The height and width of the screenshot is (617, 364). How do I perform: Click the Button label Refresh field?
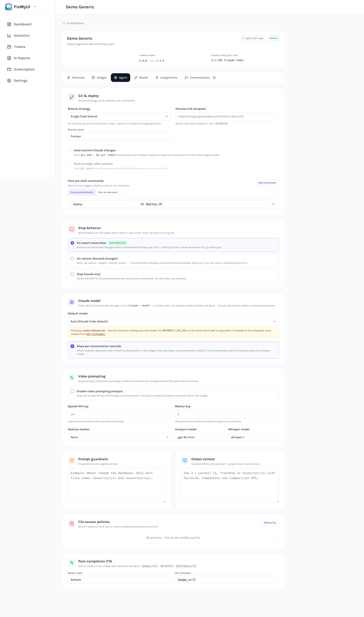(x=120, y=580)
